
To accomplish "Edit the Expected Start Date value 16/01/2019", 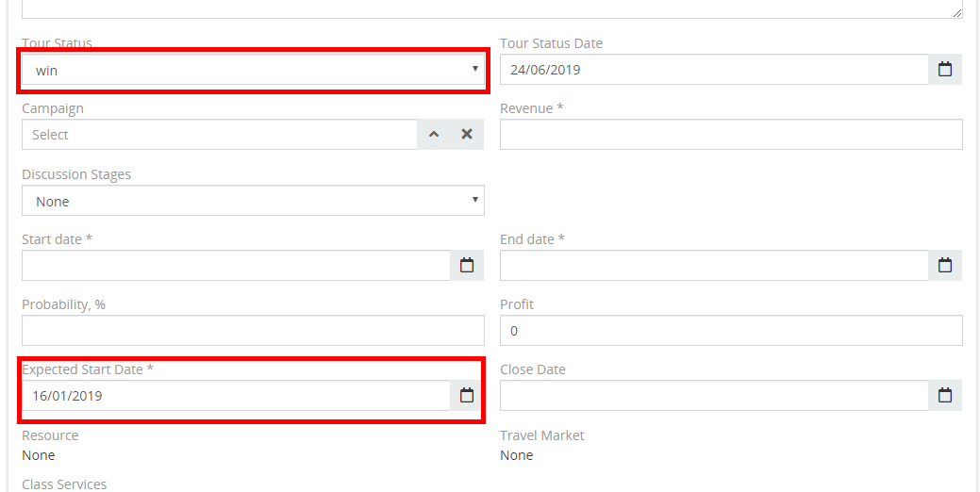I will coord(236,396).
